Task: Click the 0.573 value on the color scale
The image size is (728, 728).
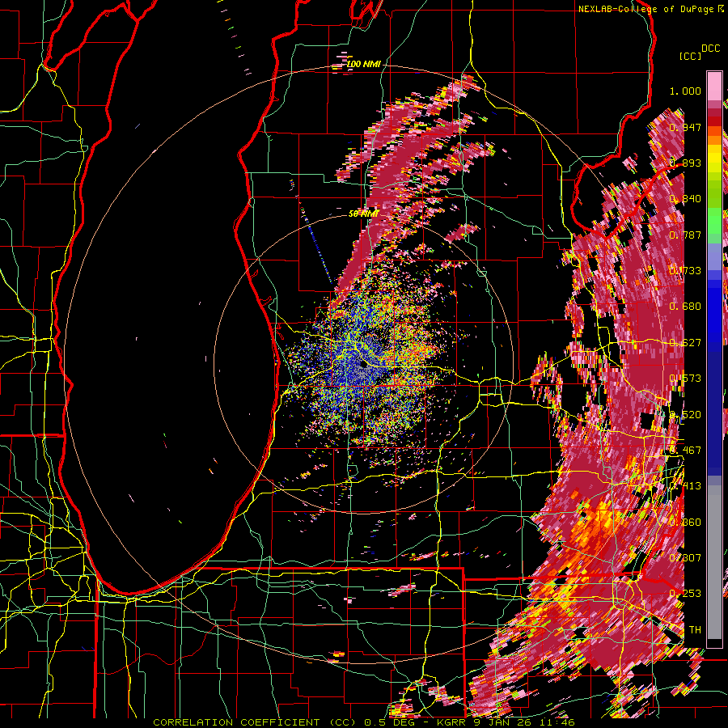Action: [x=685, y=379]
